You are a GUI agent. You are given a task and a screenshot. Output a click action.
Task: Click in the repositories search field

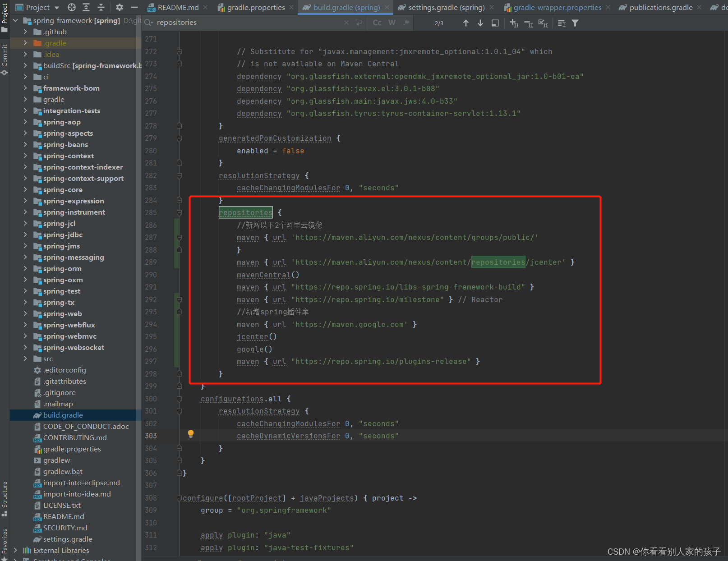point(248,23)
